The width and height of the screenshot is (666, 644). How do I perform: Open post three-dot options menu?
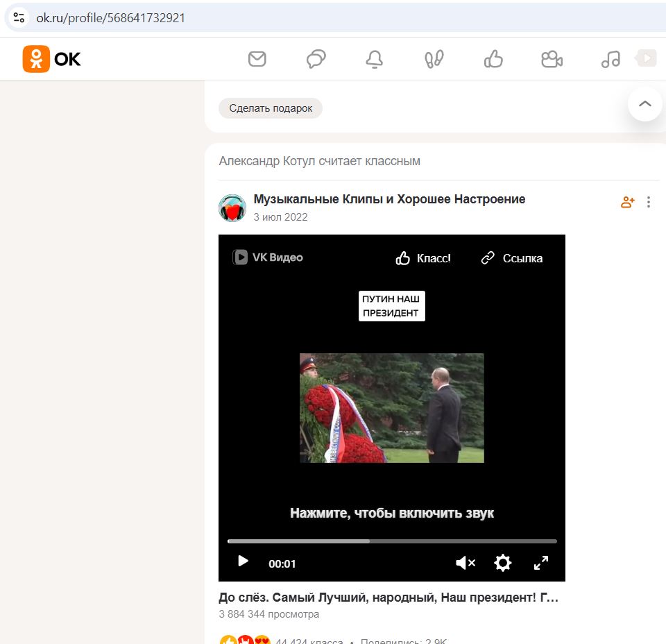coord(648,202)
